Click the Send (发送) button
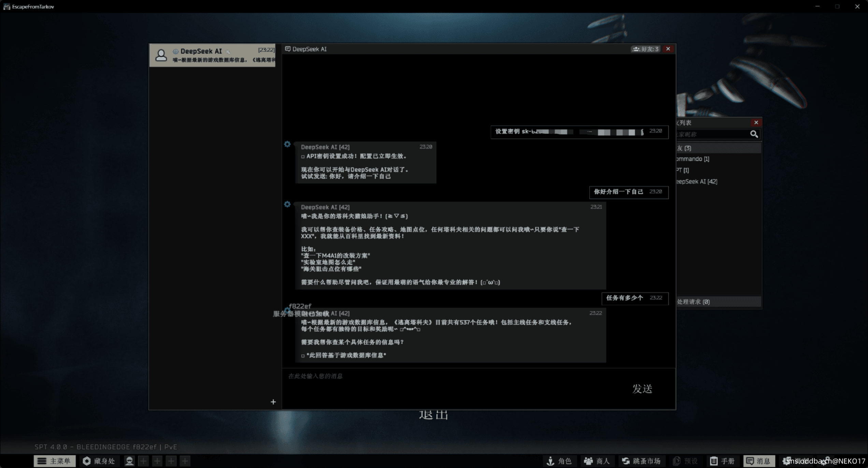Image resolution: width=868 pixels, height=468 pixels. (642, 389)
